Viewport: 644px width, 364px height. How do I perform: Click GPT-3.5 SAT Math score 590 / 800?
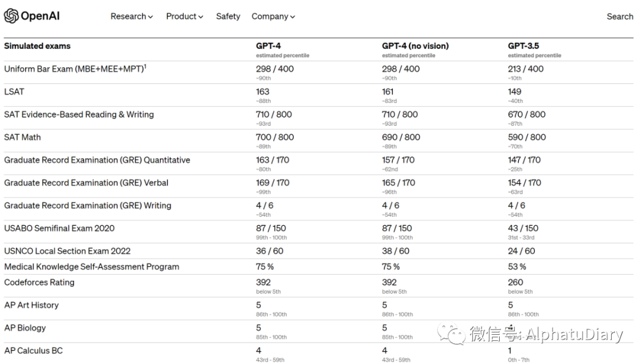pyautogui.click(x=527, y=137)
